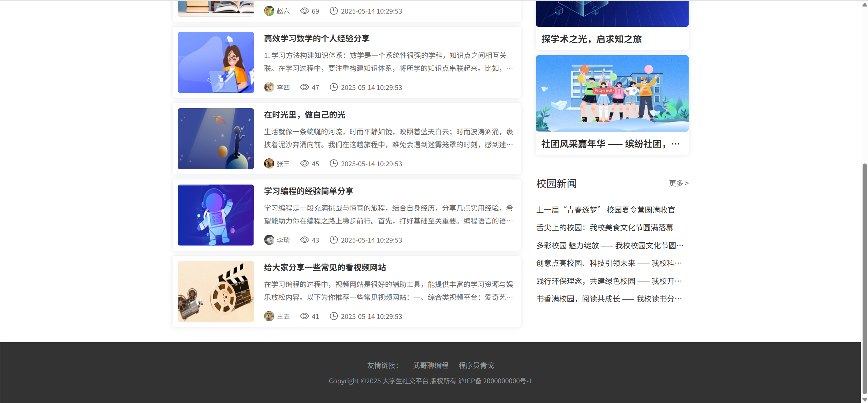Click eye views icon showing 47
Screen dimensions: 868x403
304,87
